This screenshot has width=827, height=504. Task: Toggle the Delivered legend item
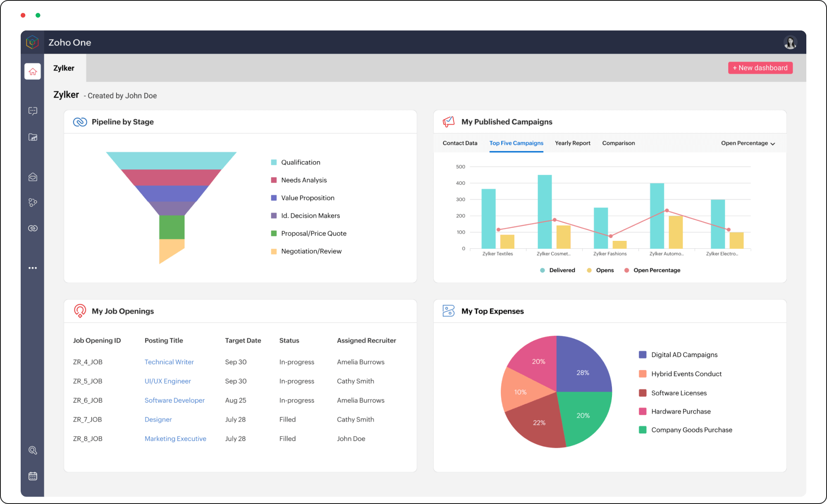pyautogui.click(x=557, y=270)
